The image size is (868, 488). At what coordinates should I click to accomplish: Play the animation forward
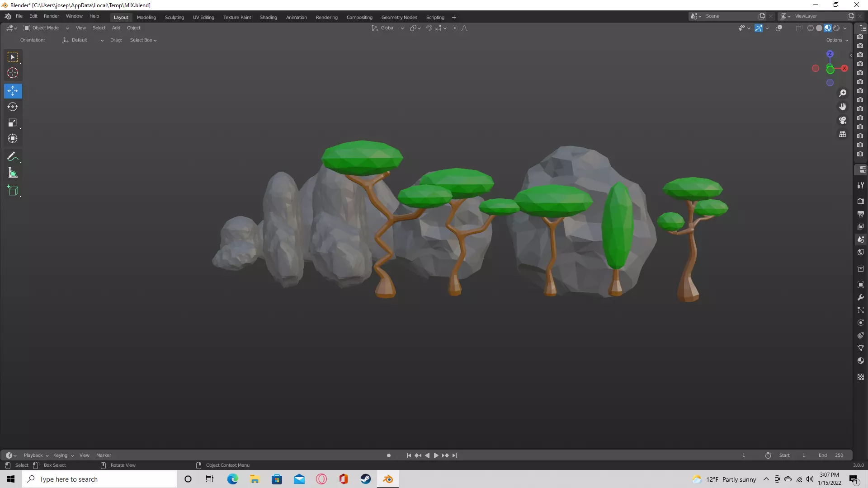coord(436,455)
